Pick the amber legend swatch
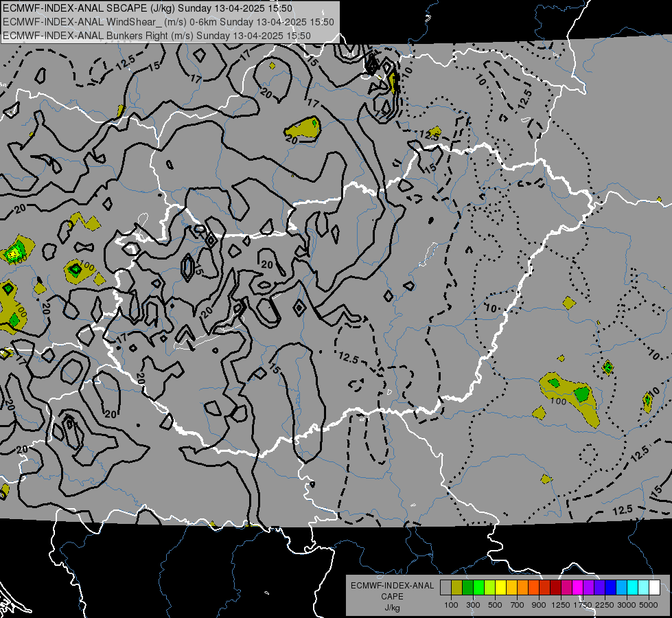 511,588
